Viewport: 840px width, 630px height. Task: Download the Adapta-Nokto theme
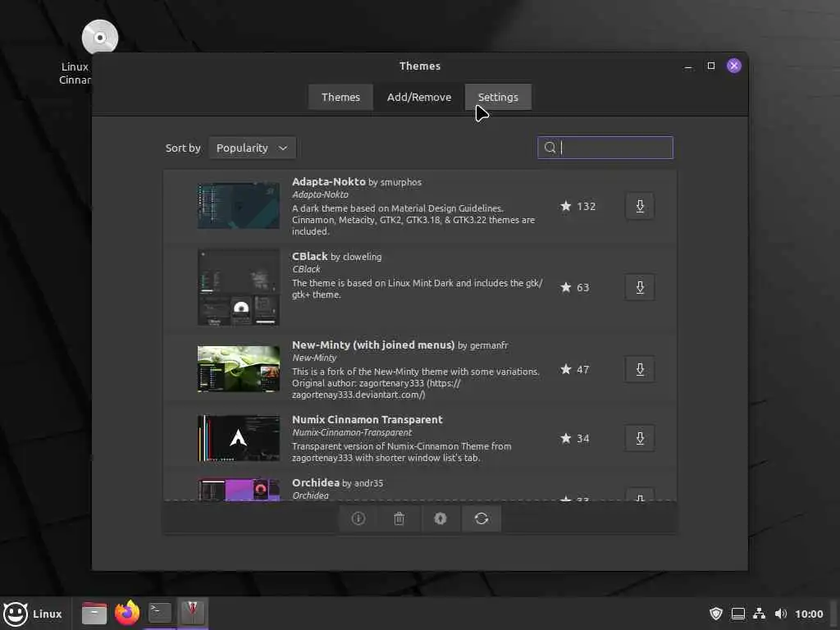(x=640, y=206)
